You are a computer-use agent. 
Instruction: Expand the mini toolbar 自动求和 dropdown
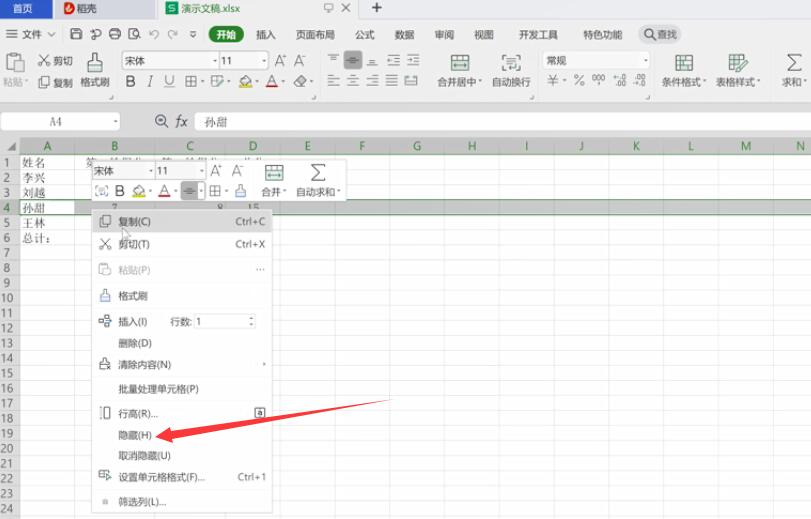[338, 191]
